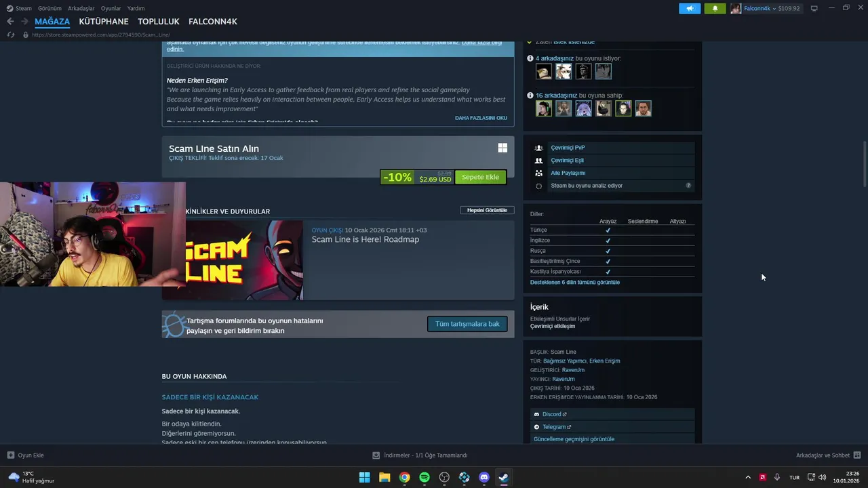Open the Arkadaşlar menu
Viewport: 868px width, 488px height.
81,8
